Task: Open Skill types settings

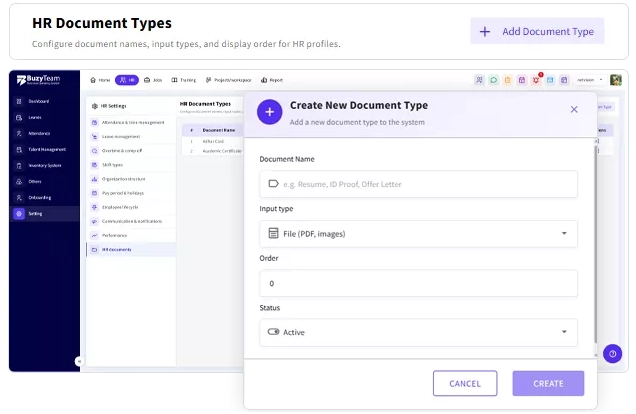Action: 131,165
